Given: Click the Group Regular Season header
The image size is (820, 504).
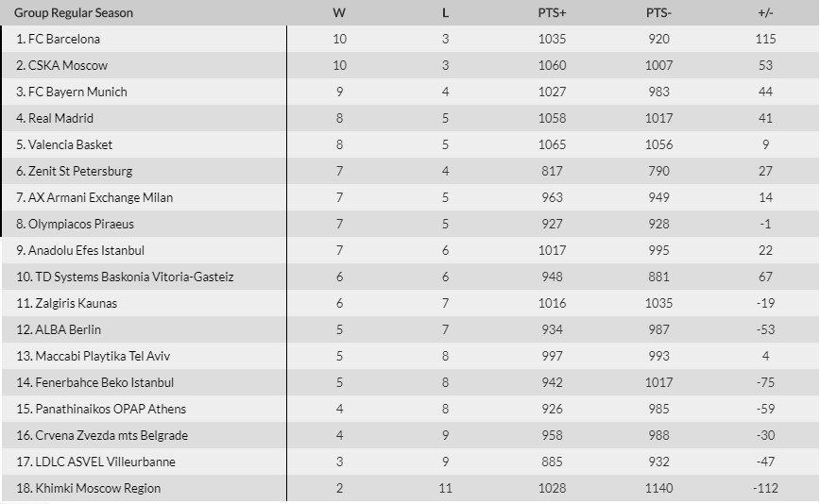Looking at the screenshot, I should [74, 13].
